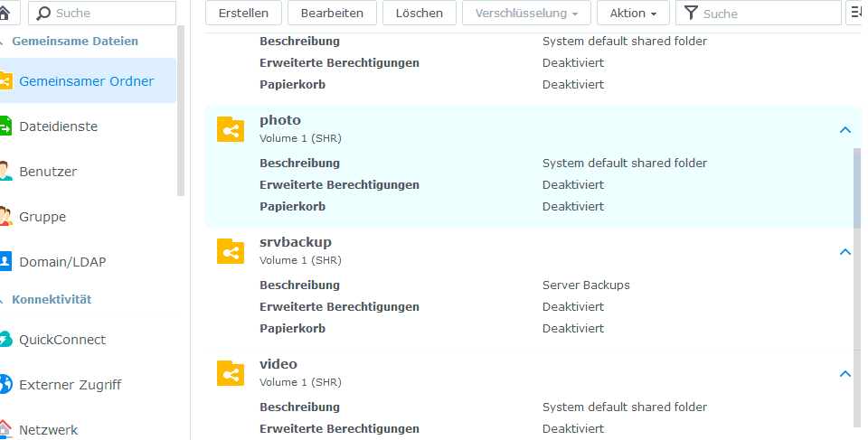Viewport: 868px width, 440px height.
Task: Collapse the video folder details
Action: click(x=844, y=373)
